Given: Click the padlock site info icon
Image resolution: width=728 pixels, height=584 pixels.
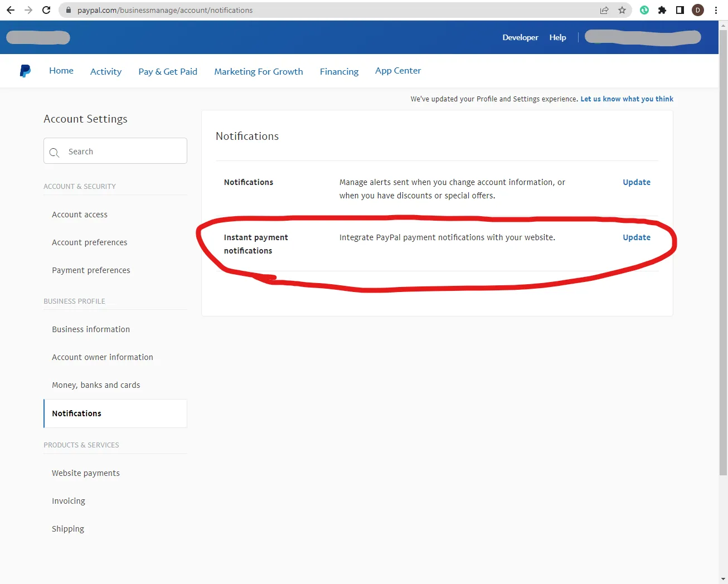Looking at the screenshot, I should click(x=69, y=10).
